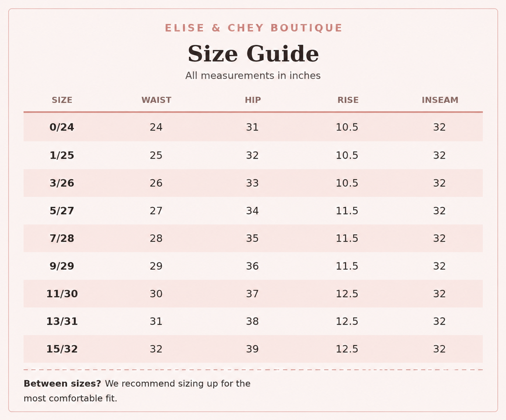Screen dimensions: 506x420
Task: Click the Between sizes? note text
Action: (x=137, y=391)
